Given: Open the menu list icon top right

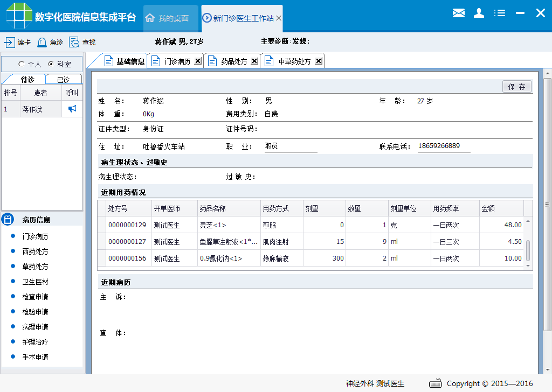Looking at the screenshot, I should pyautogui.click(x=499, y=13).
